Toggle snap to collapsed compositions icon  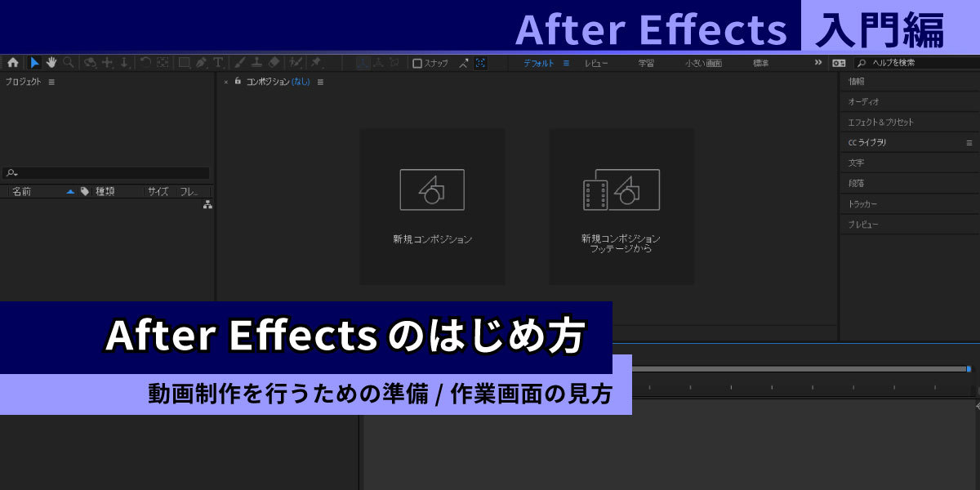480,62
